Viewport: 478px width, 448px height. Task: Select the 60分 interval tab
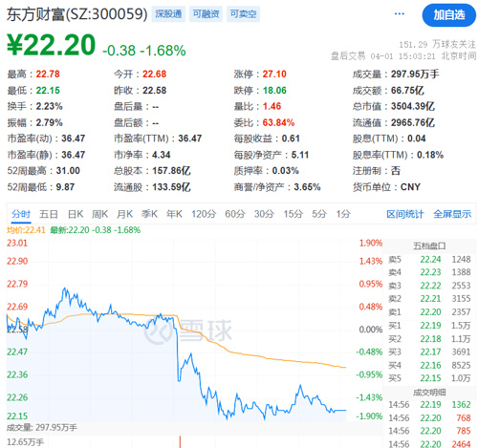coord(235,214)
